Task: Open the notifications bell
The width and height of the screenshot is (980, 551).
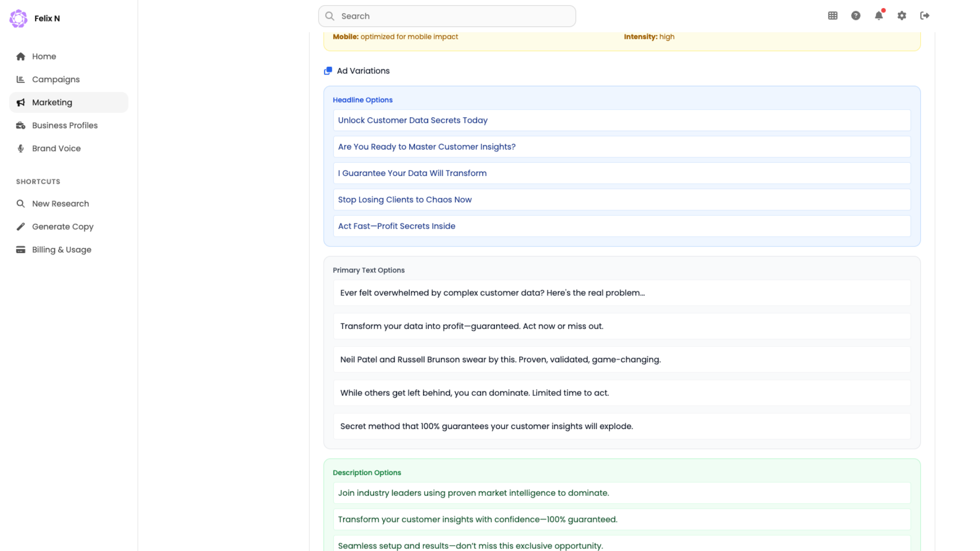Action: click(878, 16)
